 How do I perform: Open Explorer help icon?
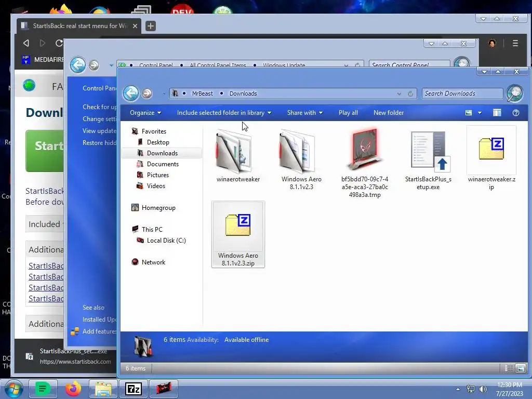click(x=516, y=113)
